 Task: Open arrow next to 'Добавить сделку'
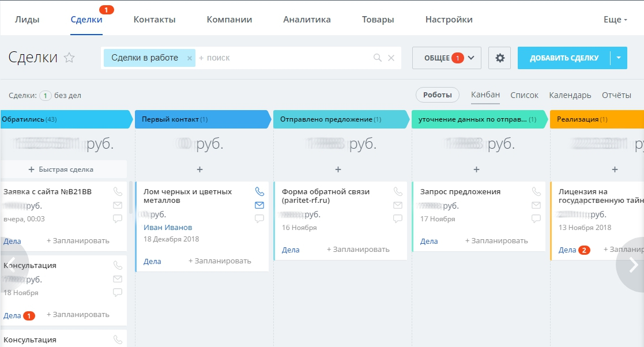click(x=619, y=58)
